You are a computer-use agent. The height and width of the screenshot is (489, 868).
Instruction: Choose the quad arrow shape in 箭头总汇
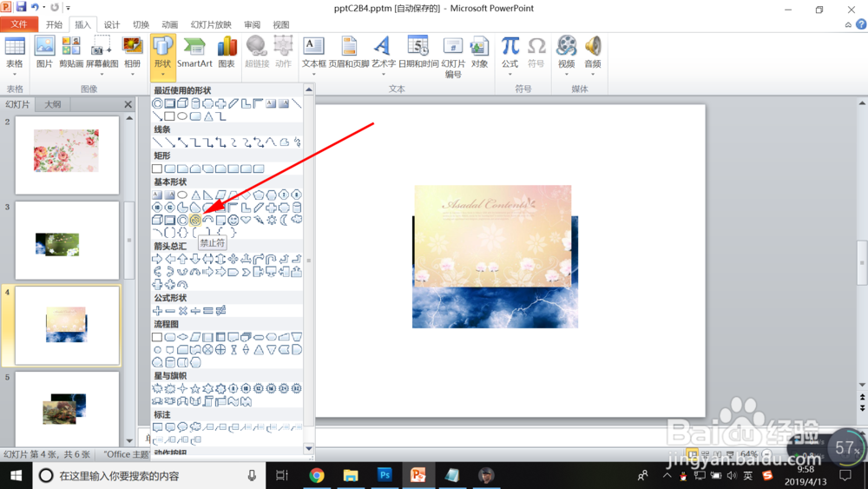[233, 259]
